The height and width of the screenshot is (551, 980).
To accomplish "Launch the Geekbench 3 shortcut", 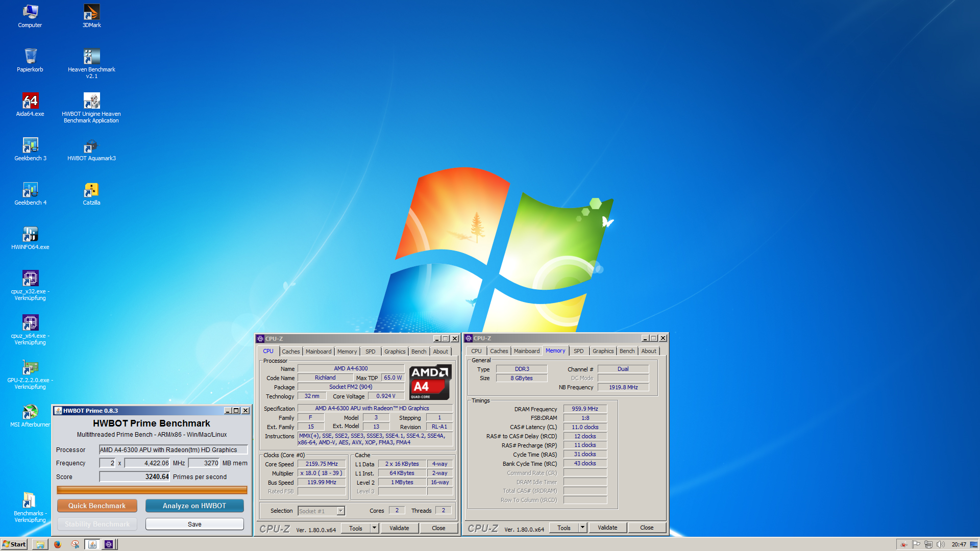I will pyautogui.click(x=30, y=149).
